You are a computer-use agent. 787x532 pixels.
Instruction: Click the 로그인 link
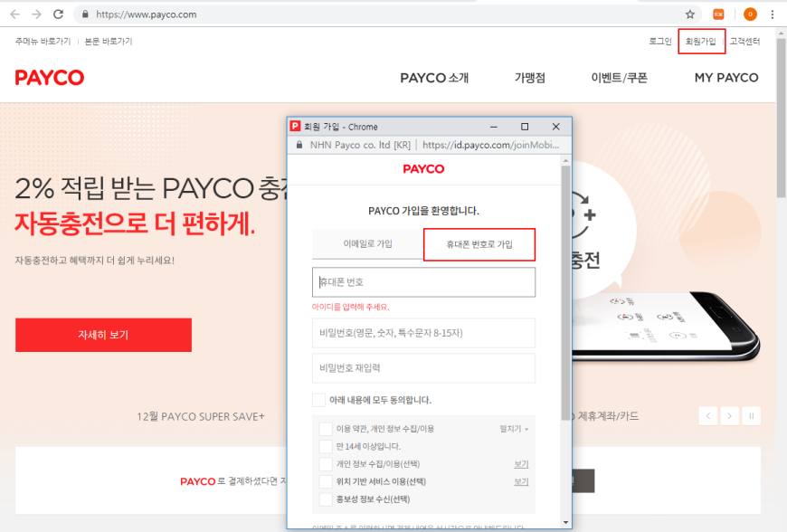(x=660, y=41)
